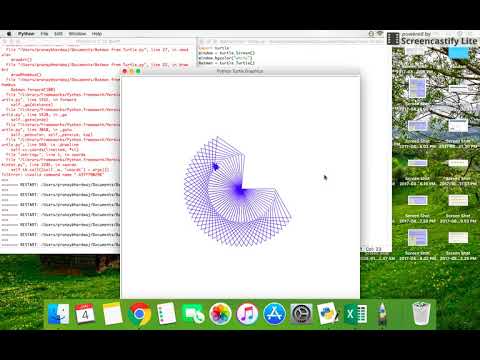Viewport: 480px width, 360px height.
Task: Click the 'window = turtle.Screen()' code line
Action: click(227, 53)
